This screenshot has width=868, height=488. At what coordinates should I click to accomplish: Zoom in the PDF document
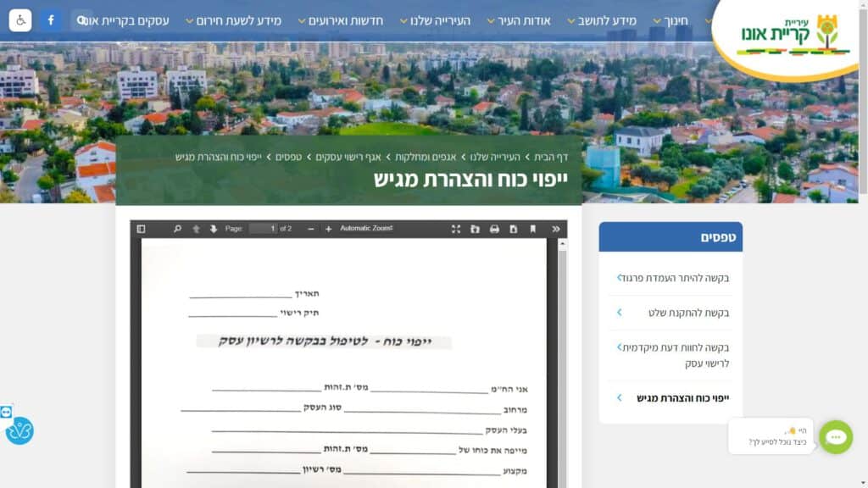(329, 229)
